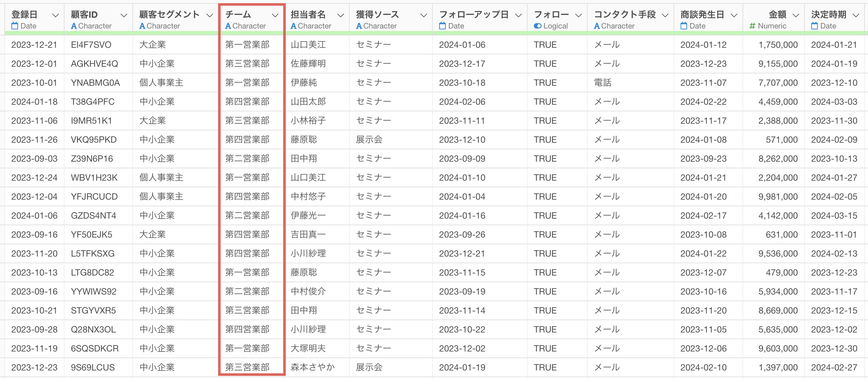Image resolution: width=868 pixels, height=379 pixels.
Task: Click amount cell 1,397,000
Action: click(778, 367)
